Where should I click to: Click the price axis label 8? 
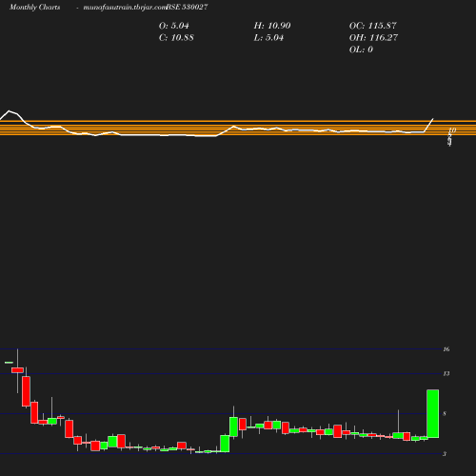[x=445, y=414]
